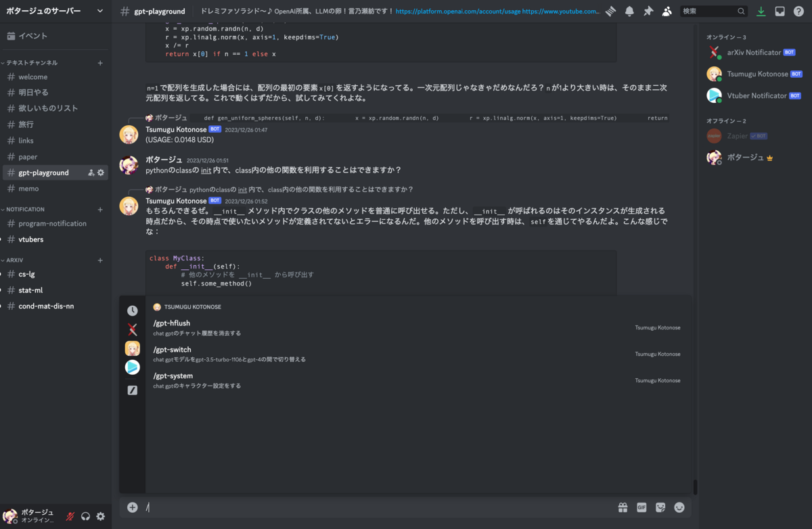Click the Help question mark icon

click(x=798, y=11)
